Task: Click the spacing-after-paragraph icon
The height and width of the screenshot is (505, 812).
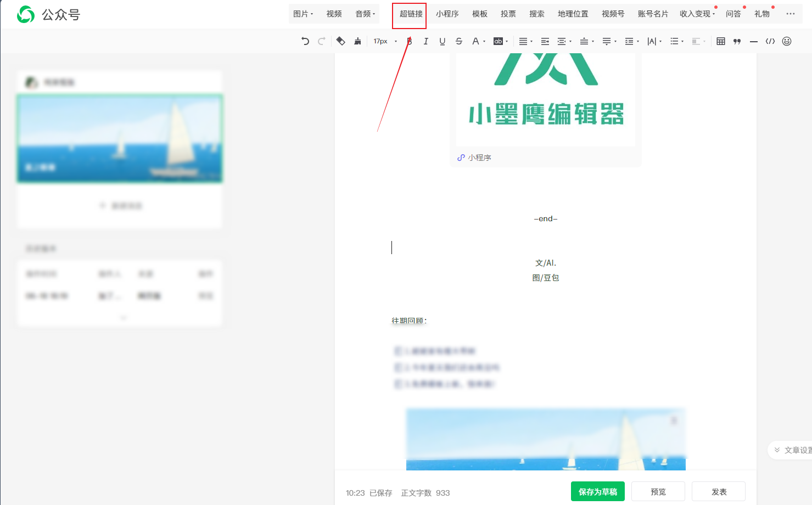Action: coord(607,41)
